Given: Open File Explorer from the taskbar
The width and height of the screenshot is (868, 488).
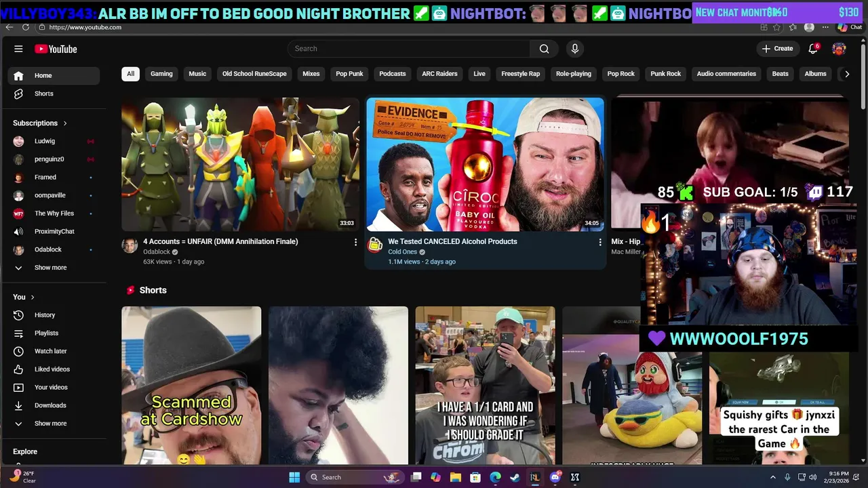Looking at the screenshot, I should (x=456, y=477).
